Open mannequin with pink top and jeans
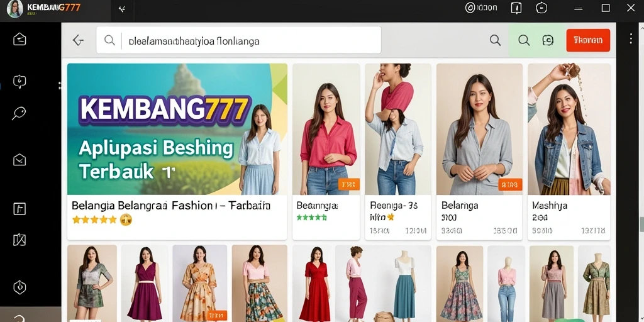Image resolution: width=644 pixels, height=322 pixels. click(x=506, y=284)
